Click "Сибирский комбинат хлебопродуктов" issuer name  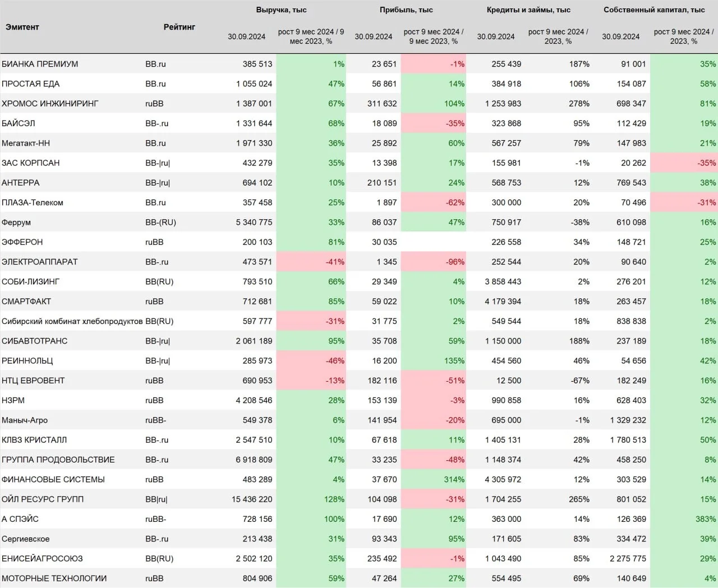tap(72, 321)
